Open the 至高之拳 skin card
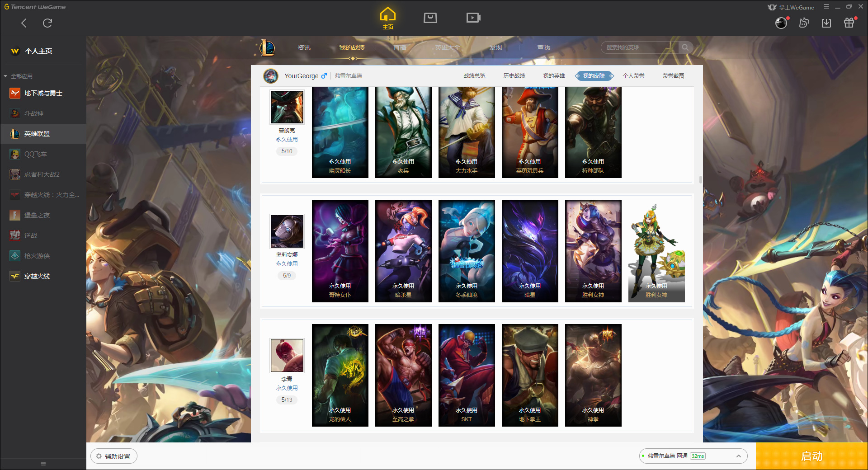 tap(403, 375)
